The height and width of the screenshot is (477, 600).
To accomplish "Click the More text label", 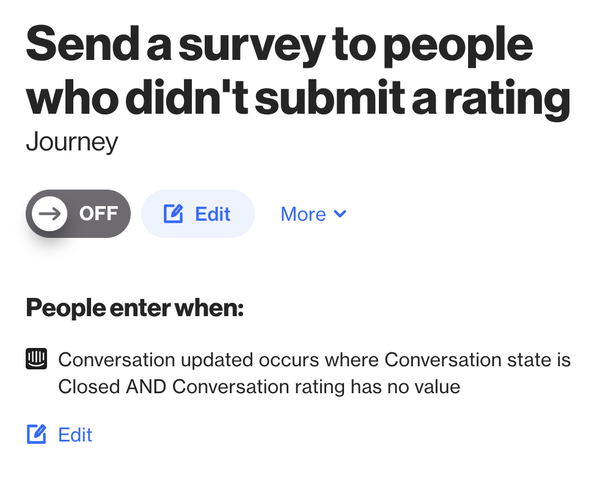I will (303, 214).
